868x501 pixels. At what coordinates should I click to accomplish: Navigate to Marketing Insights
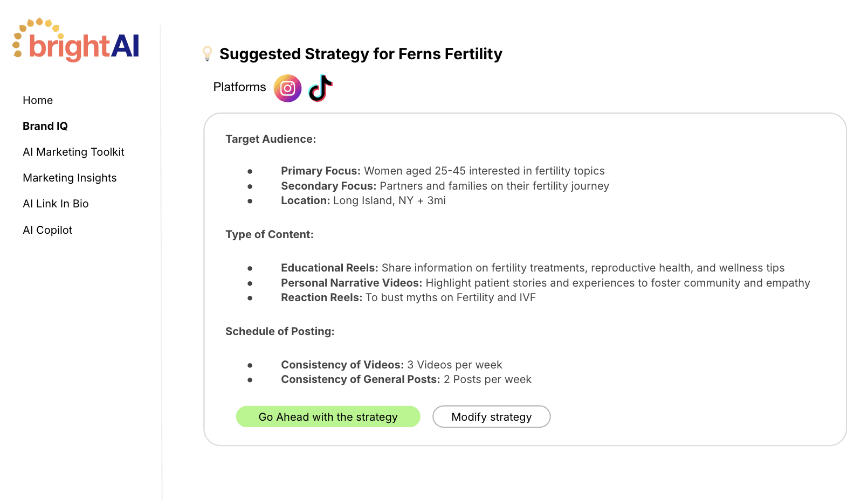click(70, 178)
